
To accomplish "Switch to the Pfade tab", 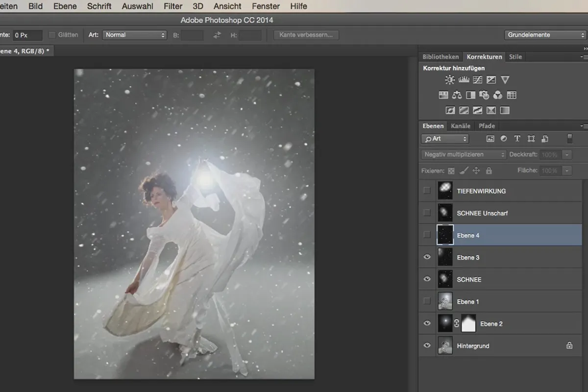I will (487, 126).
